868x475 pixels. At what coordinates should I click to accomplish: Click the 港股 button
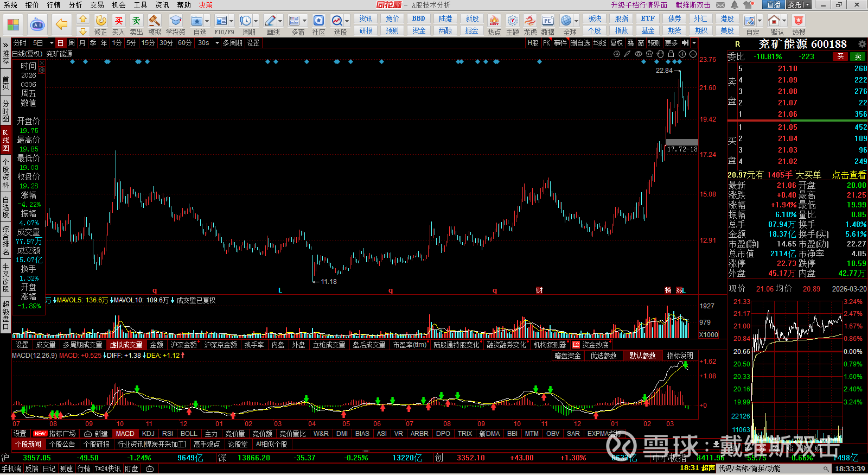[x=727, y=19]
